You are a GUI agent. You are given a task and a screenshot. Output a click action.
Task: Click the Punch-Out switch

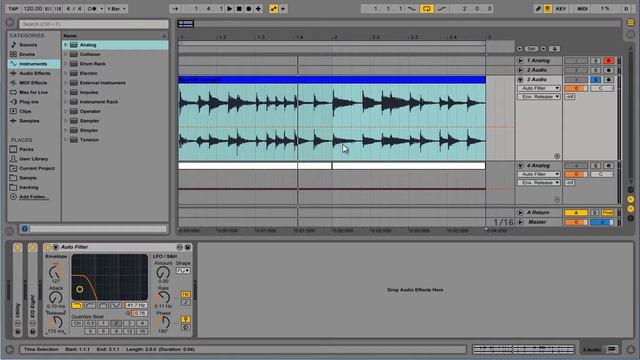point(442,9)
